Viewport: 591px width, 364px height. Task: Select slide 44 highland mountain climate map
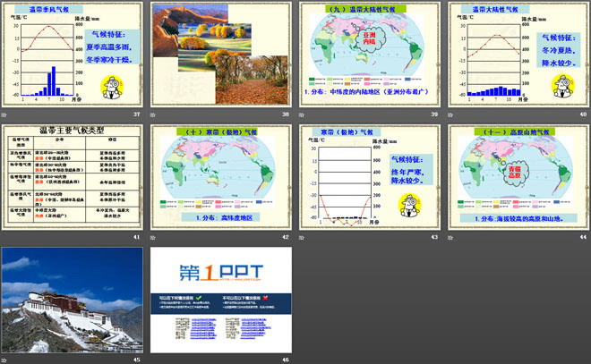(517, 179)
